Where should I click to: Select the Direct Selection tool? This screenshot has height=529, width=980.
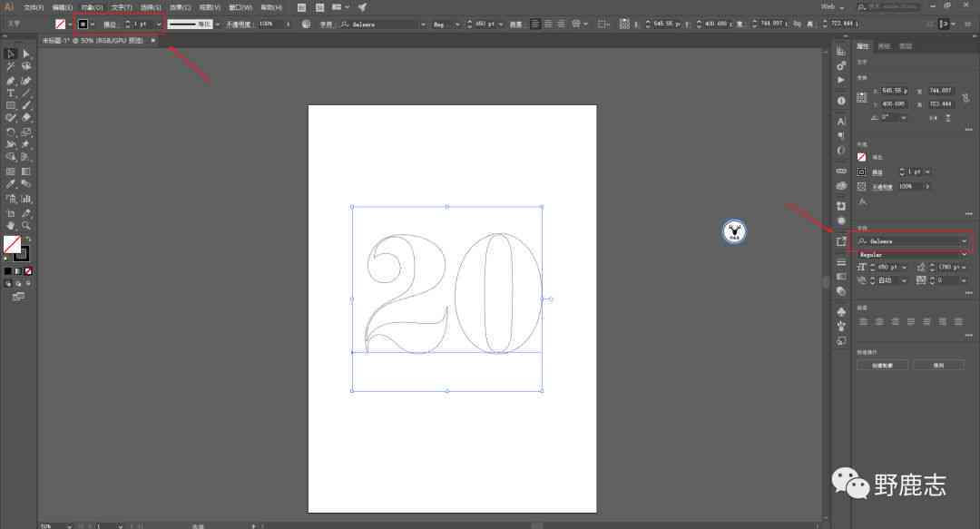tap(26, 54)
